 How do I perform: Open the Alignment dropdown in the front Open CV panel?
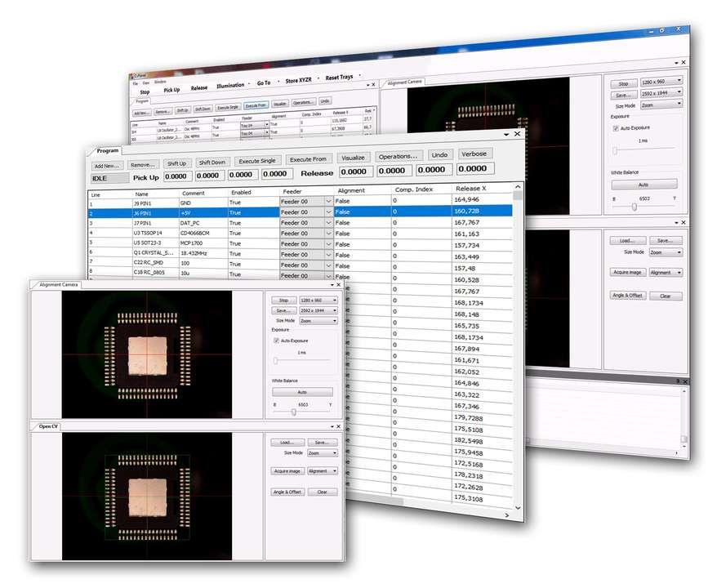[x=323, y=471]
